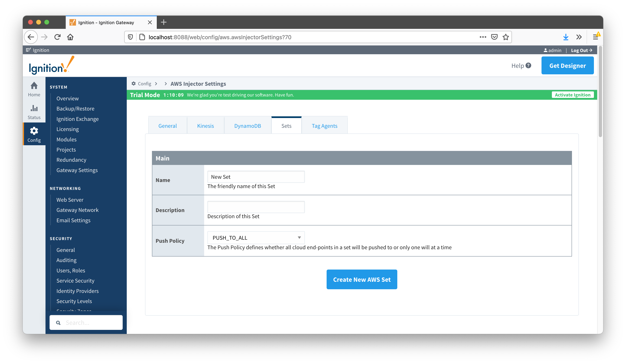Click the browser reload icon
Viewport: 626px width, 364px height.
click(57, 37)
